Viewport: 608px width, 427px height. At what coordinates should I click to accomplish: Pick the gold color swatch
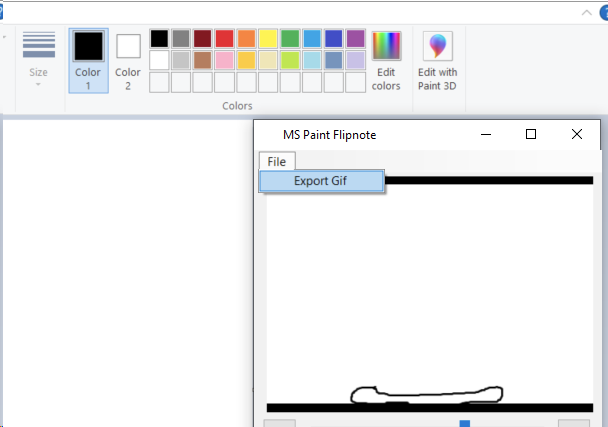click(246, 60)
